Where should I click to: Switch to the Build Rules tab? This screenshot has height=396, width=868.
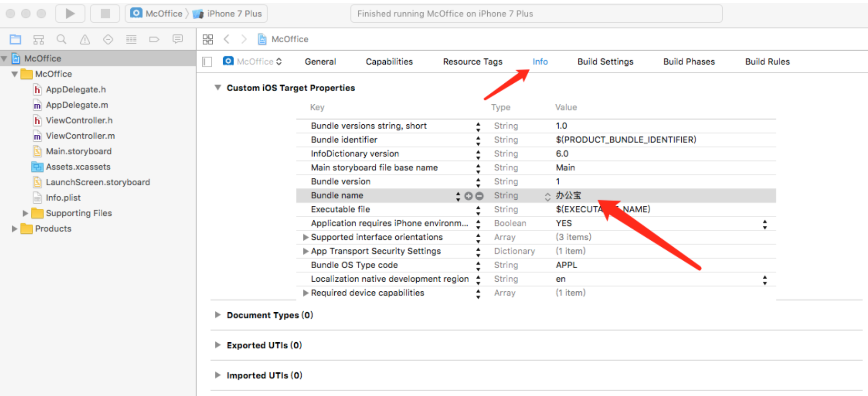(x=767, y=61)
